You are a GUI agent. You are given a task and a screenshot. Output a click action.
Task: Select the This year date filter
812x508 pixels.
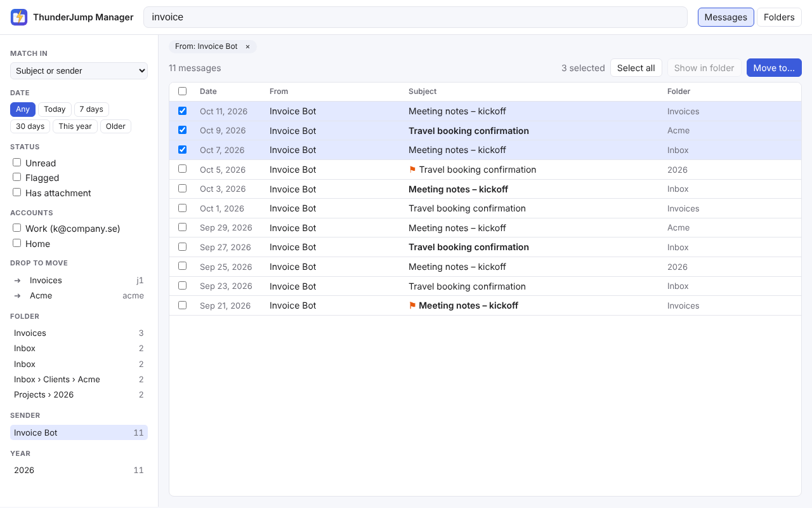point(75,126)
